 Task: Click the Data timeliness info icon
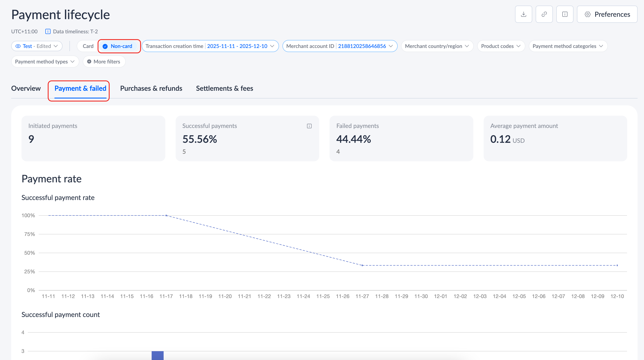(48, 32)
